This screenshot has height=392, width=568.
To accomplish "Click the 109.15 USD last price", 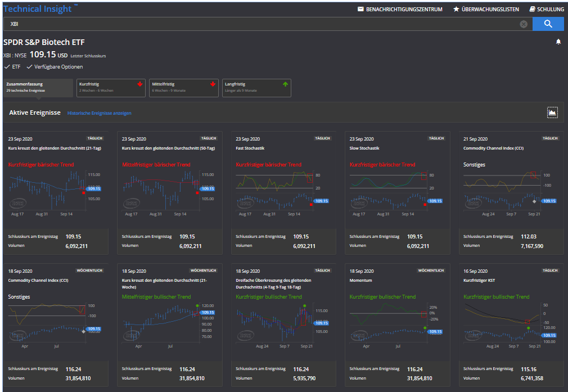I will click(x=48, y=55).
